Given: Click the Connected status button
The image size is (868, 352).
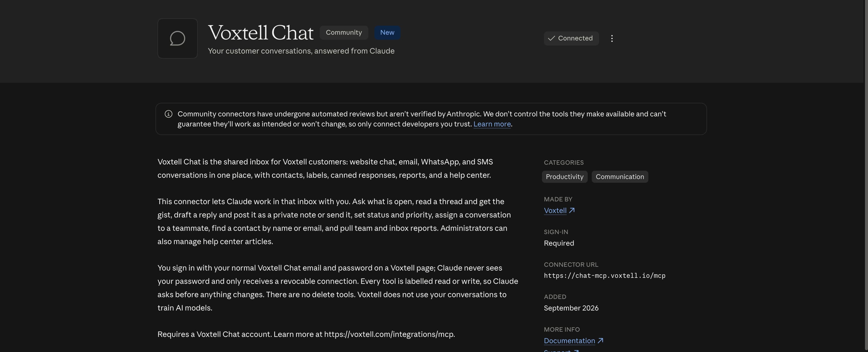Looking at the screenshot, I should [x=571, y=38].
